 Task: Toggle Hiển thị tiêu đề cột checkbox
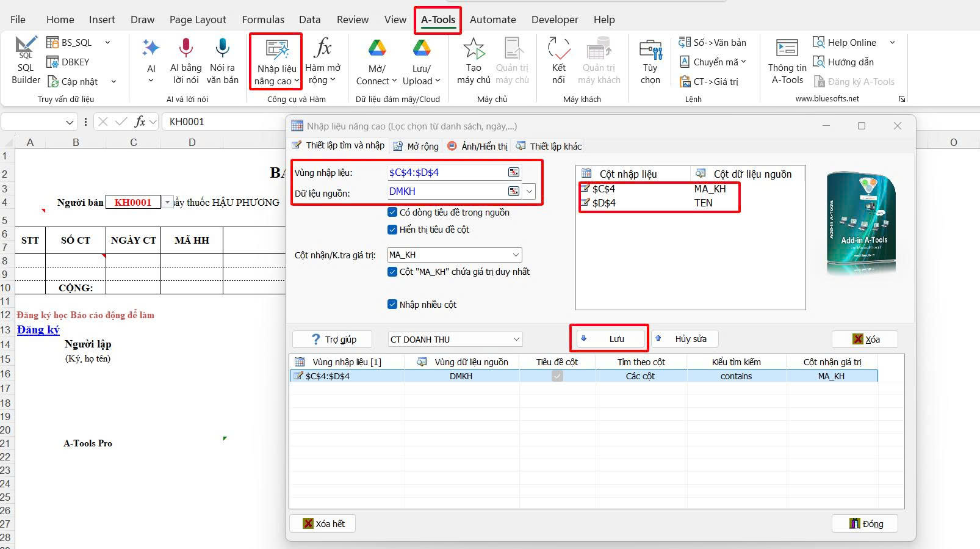tap(392, 230)
